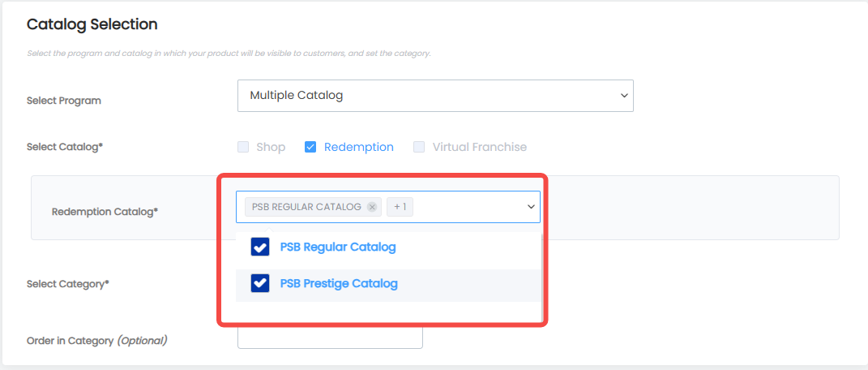Click the Virtual Franchise label text

click(x=480, y=148)
